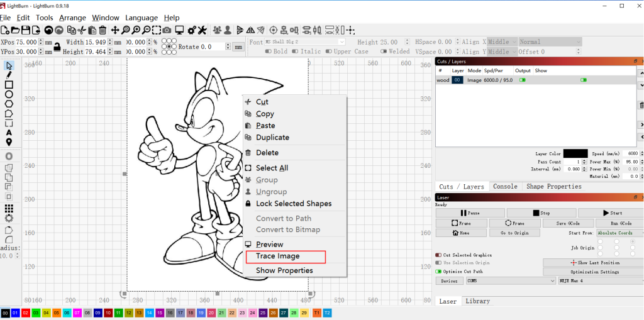Click the Go to Origin button
Viewport: 644px width, 320px height.
point(514,233)
